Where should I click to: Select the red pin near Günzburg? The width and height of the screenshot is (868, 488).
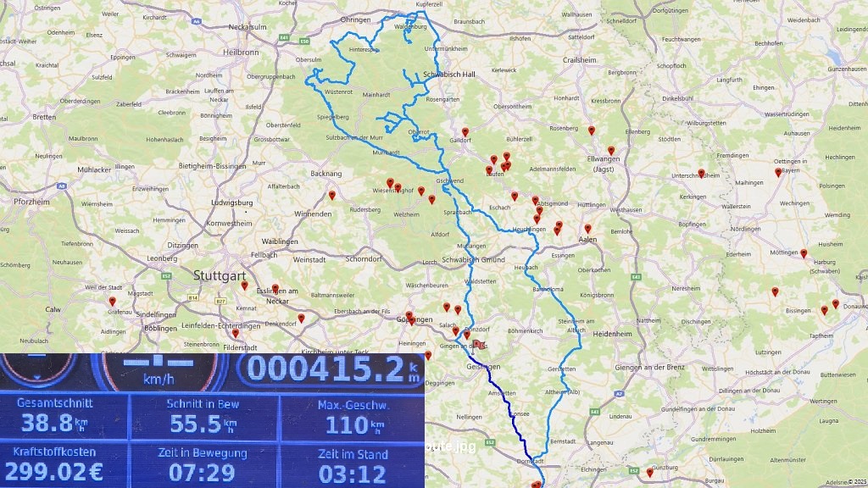650,472
